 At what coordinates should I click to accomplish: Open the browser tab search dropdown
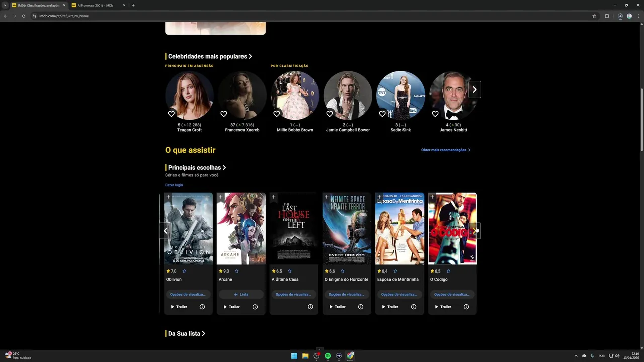(x=5, y=5)
